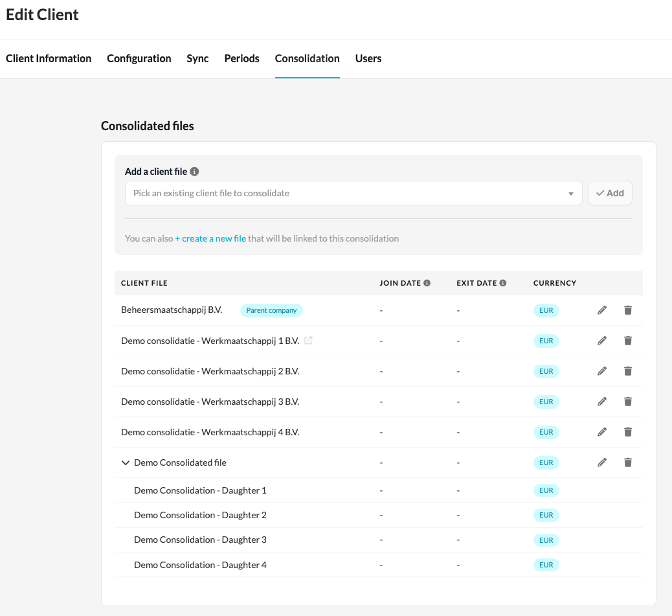Delete Werkmaatschappij 2 B.V. with trash icon
Image resolution: width=672 pixels, height=616 pixels.
(627, 371)
